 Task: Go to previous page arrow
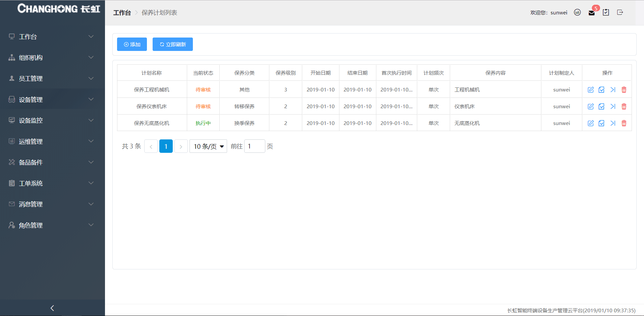pos(151,146)
